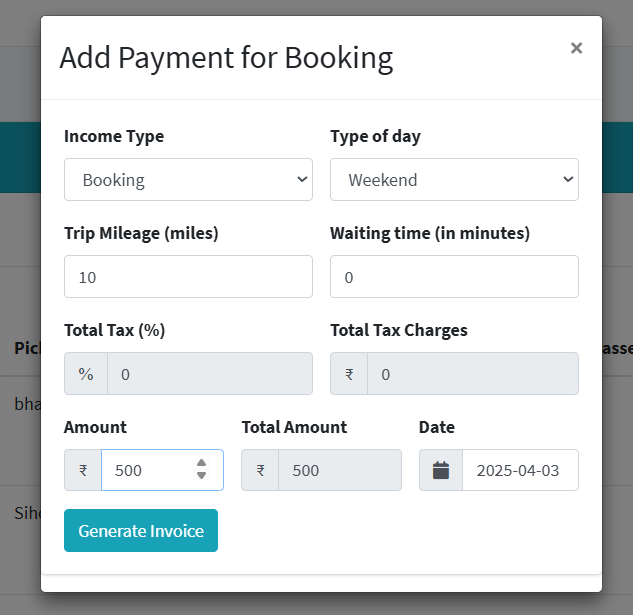Viewport: 633px width, 615px height.
Task: Click the calendar icon beside Date
Action: point(441,470)
